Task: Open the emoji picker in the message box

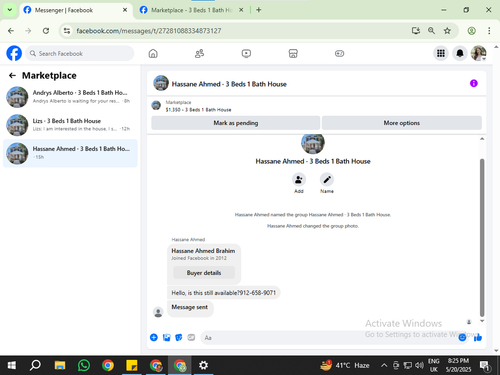Action: coord(462,338)
